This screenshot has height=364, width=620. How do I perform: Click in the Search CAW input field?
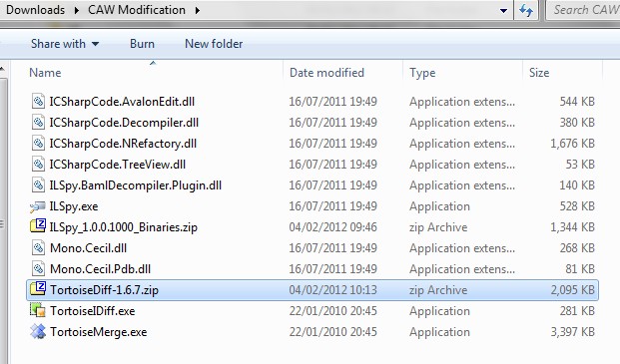point(584,10)
